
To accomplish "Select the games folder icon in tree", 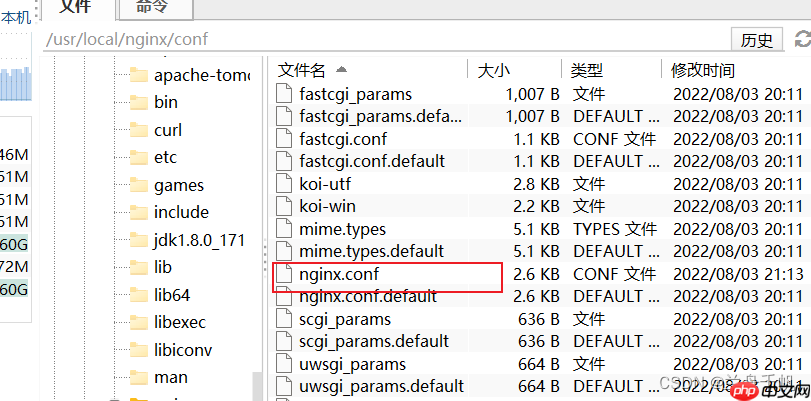I will [139, 185].
